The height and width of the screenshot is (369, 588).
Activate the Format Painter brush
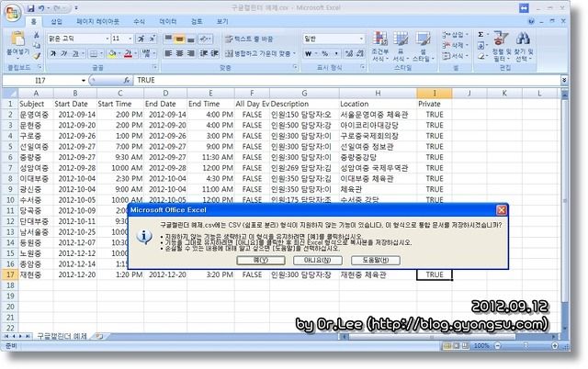37,56
